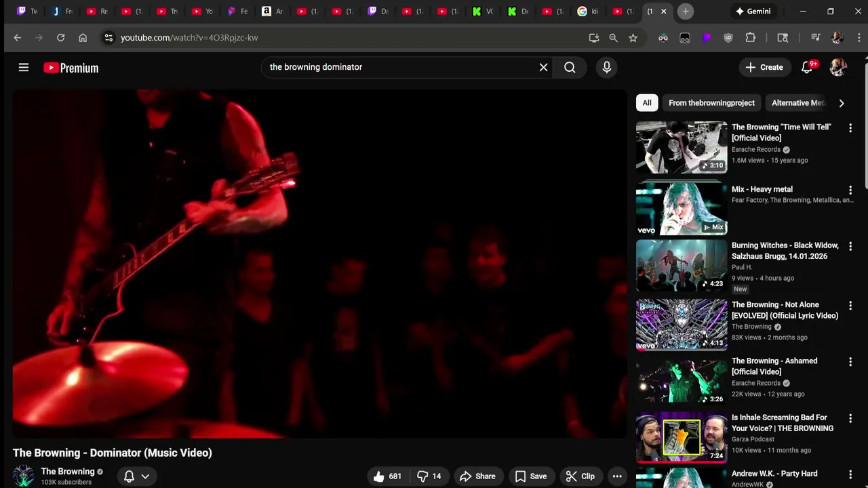Go to browser home page
Viewport: 868px width, 488px height.
[83, 38]
